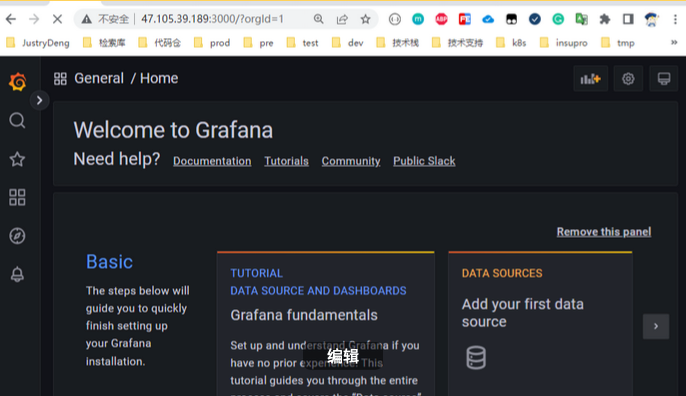Screen dimensions: 686x396
Task: Open the Public Slack link
Action: point(424,161)
